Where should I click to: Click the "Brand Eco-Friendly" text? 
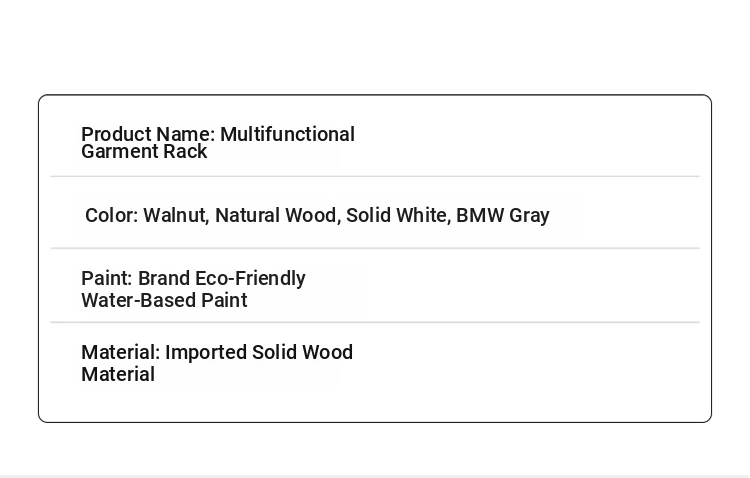[x=222, y=278]
